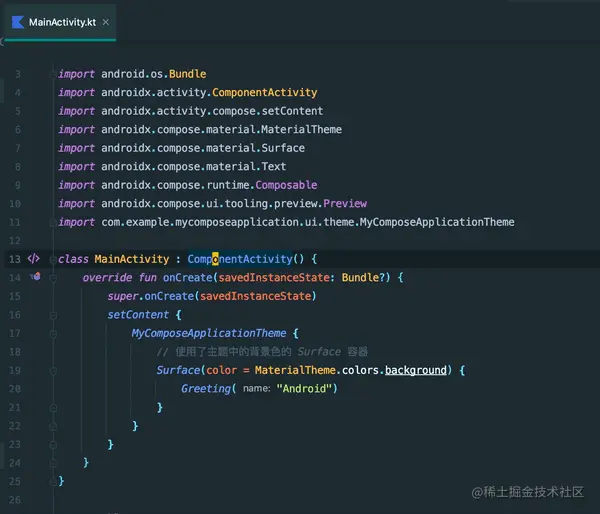Click the Surface call on line 19
The height and width of the screenshot is (514, 600).
point(178,370)
